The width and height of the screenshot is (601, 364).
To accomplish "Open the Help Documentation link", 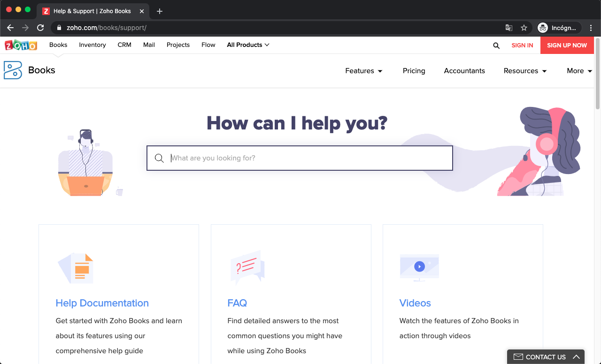I will pyautogui.click(x=102, y=303).
